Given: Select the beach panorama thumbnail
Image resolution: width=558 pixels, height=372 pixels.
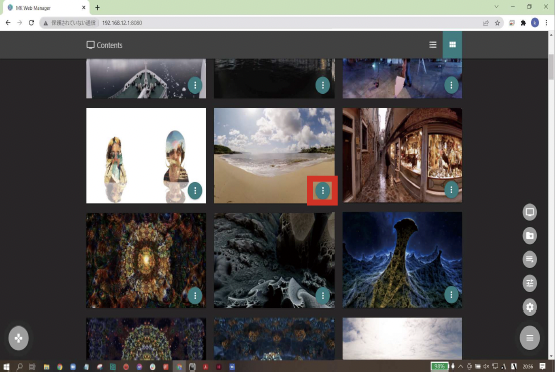Looking at the screenshot, I should click(x=274, y=156).
